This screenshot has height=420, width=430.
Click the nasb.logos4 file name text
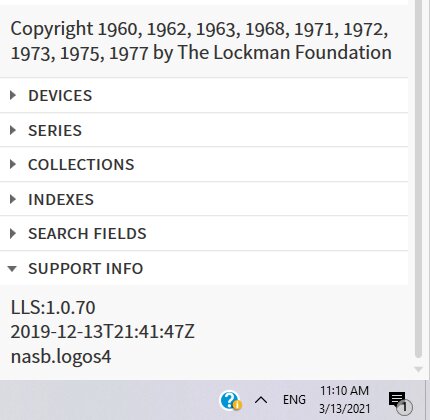point(61,357)
